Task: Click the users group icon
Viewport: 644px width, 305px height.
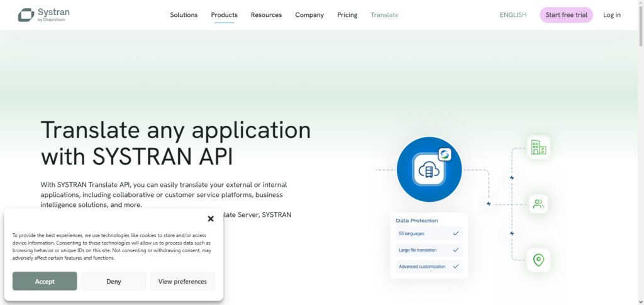Action: click(538, 204)
